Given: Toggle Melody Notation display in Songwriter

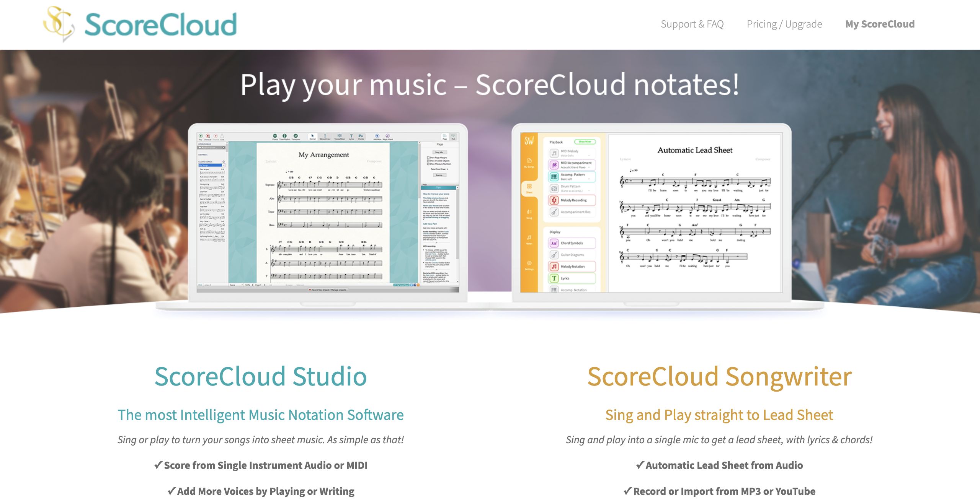Looking at the screenshot, I should pos(572,267).
